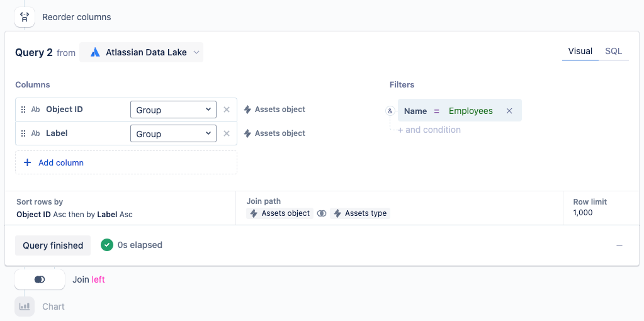Toggle the & filter condition operator
Image resolution: width=644 pixels, height=321 pixels.
390,111
